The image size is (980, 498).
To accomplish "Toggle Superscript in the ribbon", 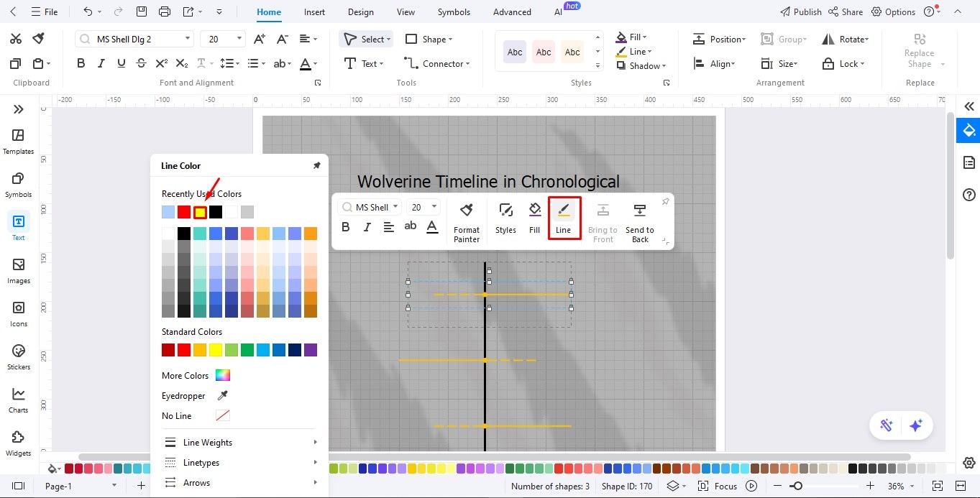I will tap(162, 63).
